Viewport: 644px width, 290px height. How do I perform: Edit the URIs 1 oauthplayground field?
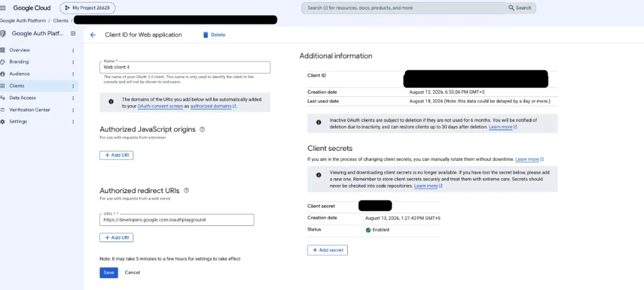(177, 220)
